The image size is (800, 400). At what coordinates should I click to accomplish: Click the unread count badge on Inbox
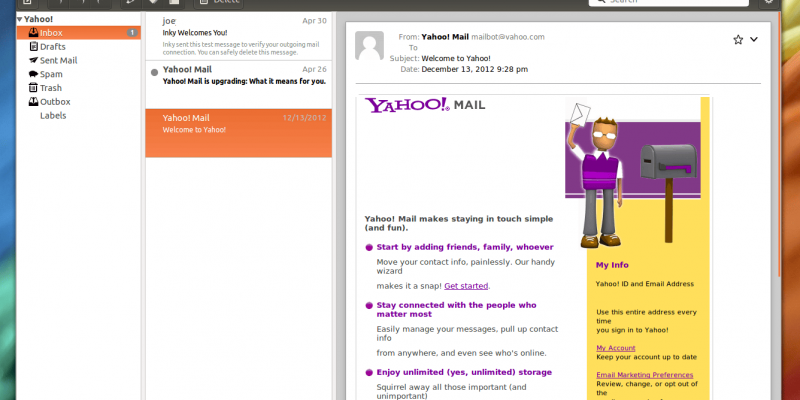point(132,33)
